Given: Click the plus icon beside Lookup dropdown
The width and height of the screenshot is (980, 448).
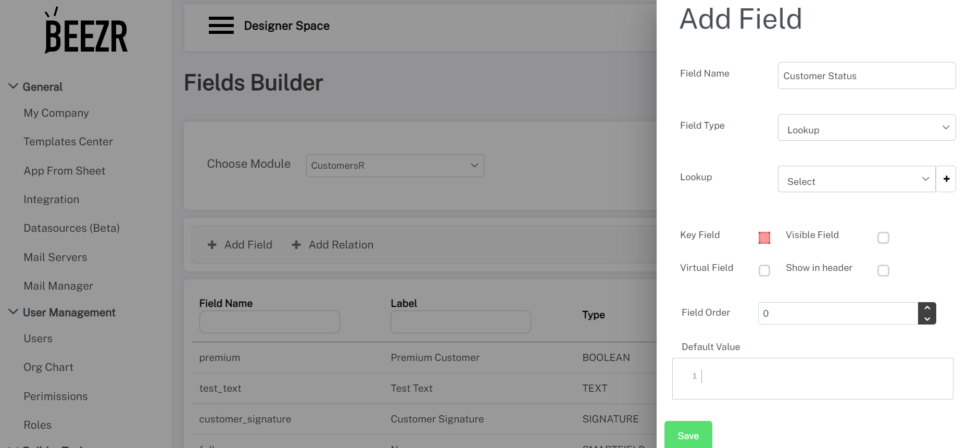Looking at the screenshot, I should click(946, 179).
